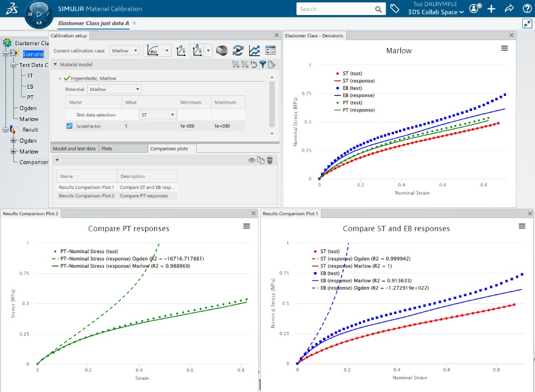The image size is (535, 392).
Task: Open the tag icon in top bar
Action: click(x=395, y=8)
